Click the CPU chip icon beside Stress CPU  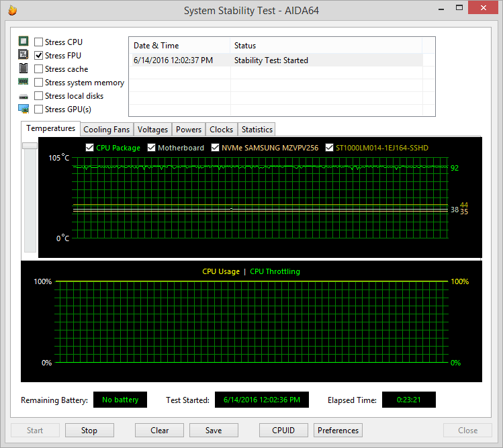pyautogui.click(x=23, y=41)
